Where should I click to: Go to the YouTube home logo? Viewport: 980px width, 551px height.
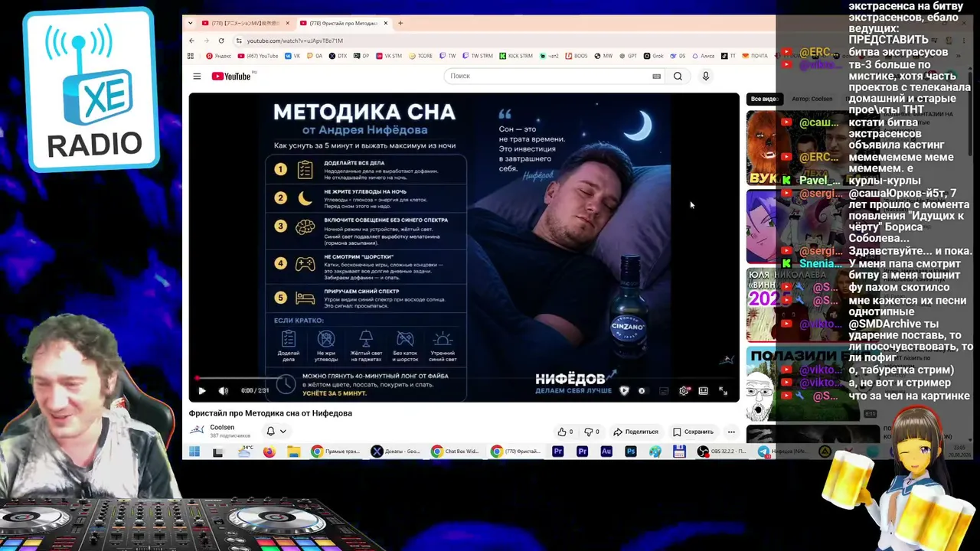click(x=231, y=76)
